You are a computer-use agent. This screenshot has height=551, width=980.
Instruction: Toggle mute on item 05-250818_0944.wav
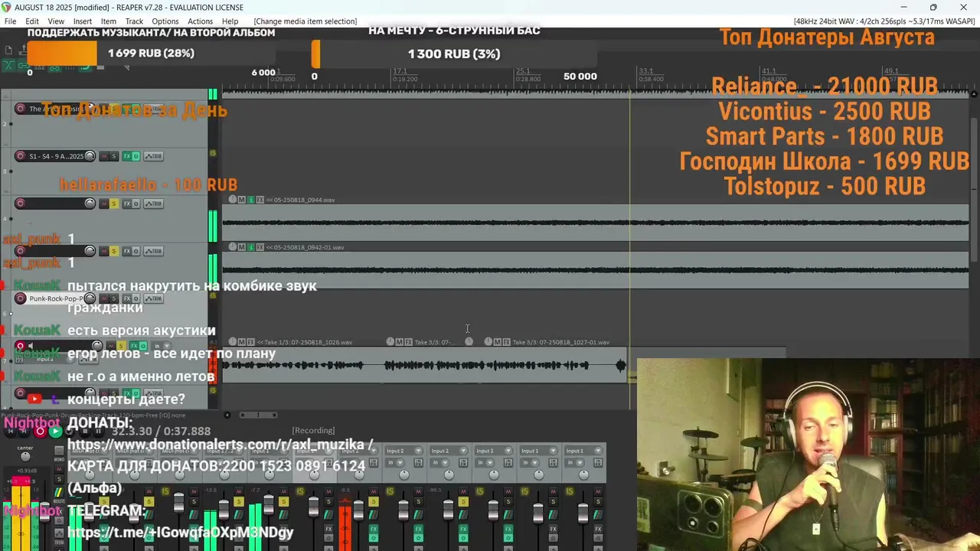click(242, 200)
